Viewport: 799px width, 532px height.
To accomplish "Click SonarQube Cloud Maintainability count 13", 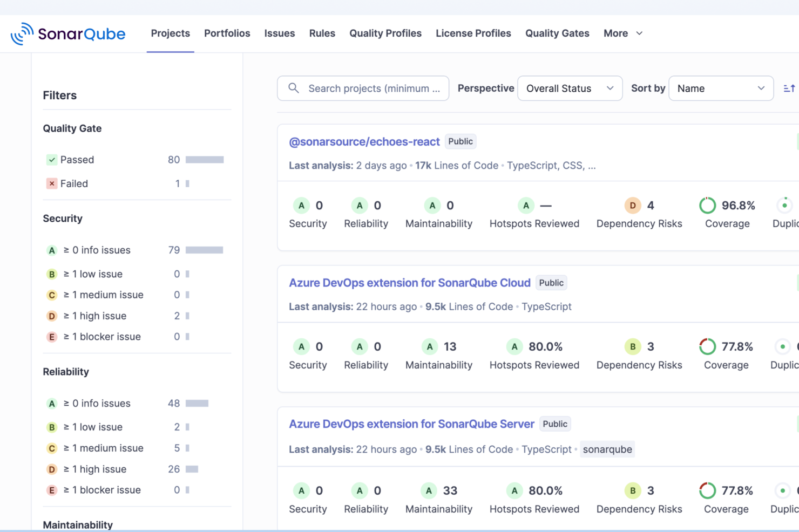I will point(450,346).
